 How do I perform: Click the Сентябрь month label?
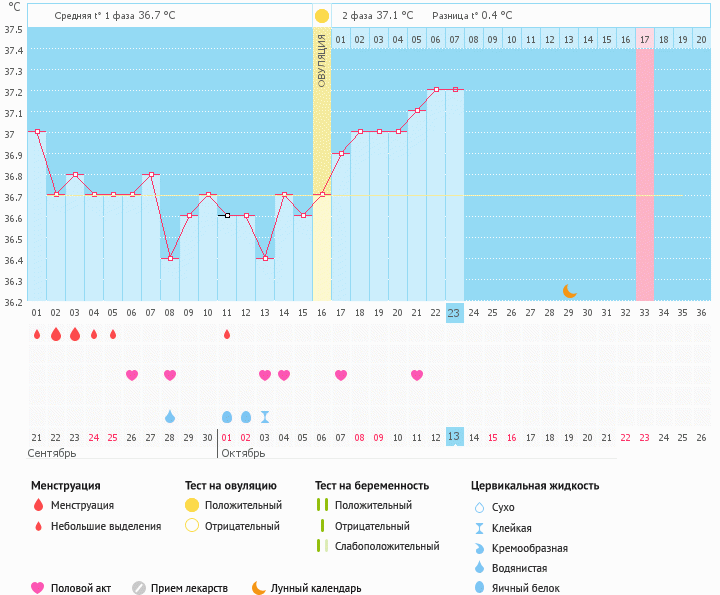tap(51, 453)
